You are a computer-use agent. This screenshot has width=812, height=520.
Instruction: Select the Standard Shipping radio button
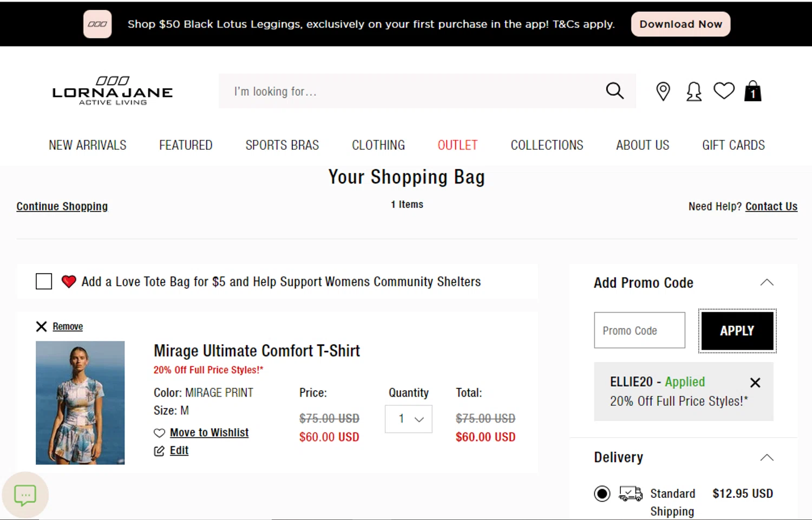(602, 493)
